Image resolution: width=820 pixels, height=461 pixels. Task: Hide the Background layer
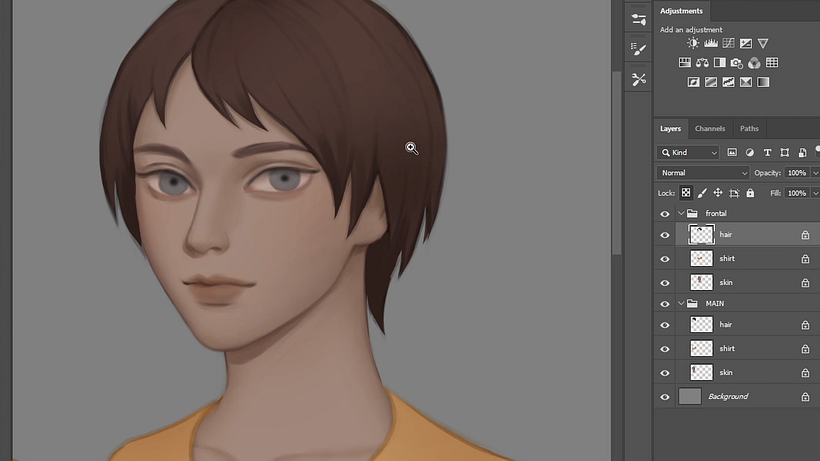coord(665,397)
